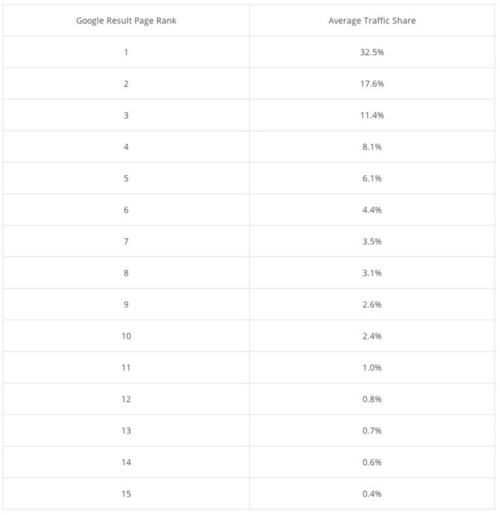500x515 pixels.
Task: Click the 0.6% value
Action: tap(372, 462)
